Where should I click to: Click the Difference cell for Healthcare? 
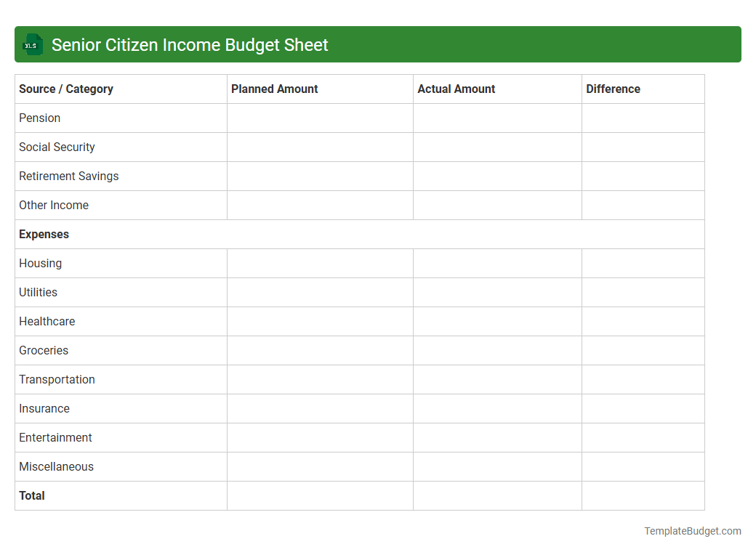tap(643, 321)
